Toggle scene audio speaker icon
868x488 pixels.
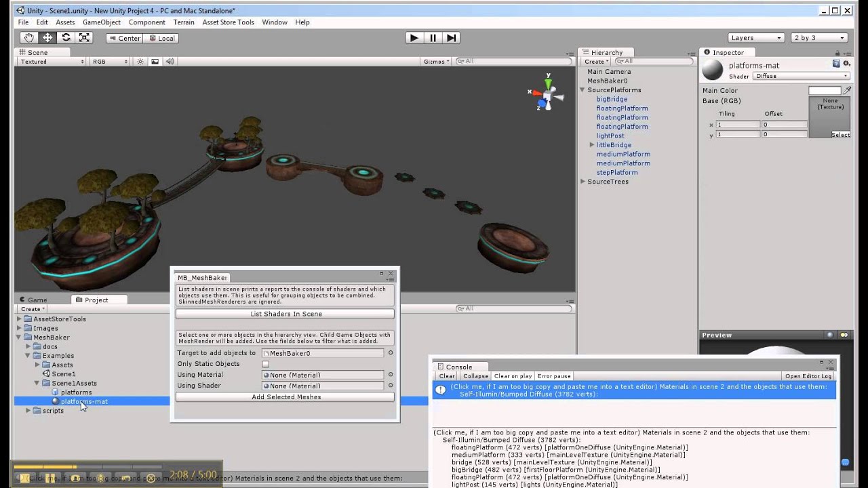click(x=170, y=62)
